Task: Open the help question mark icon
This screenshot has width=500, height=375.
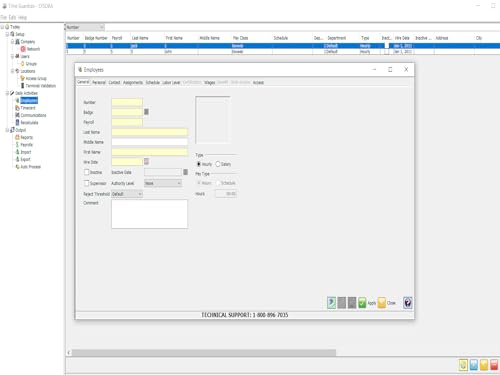Action: tap(408, 303)
